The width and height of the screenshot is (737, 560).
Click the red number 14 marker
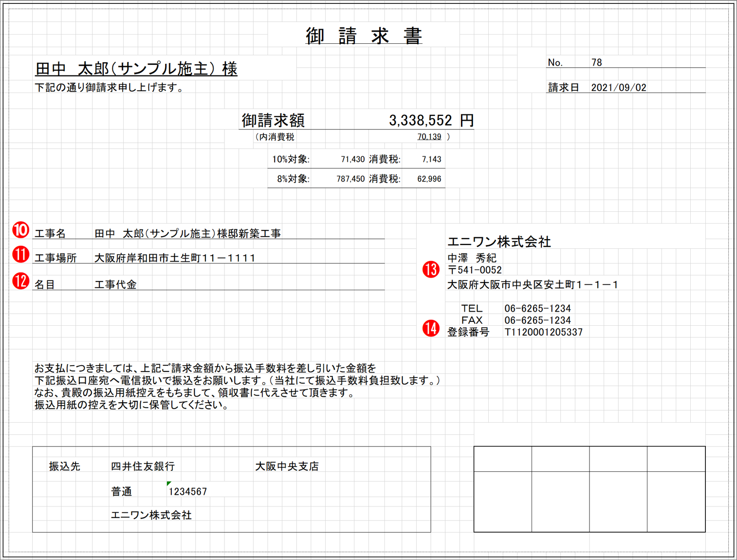click(x=431, y=328)
